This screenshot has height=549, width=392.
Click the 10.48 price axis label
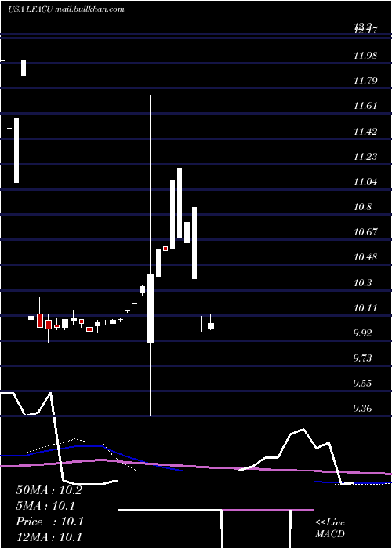coord(365,257)
